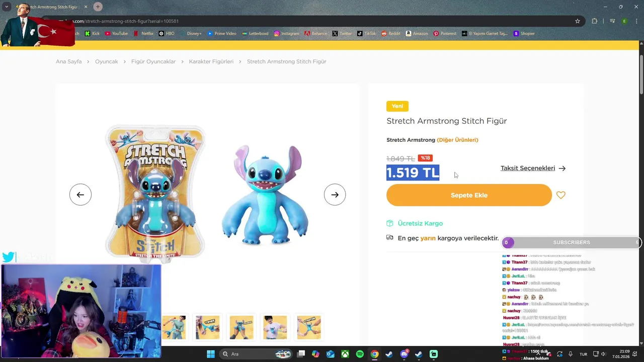Open the Chrome profile avatar
The image size is (644, 362).
tap(624, 21)
